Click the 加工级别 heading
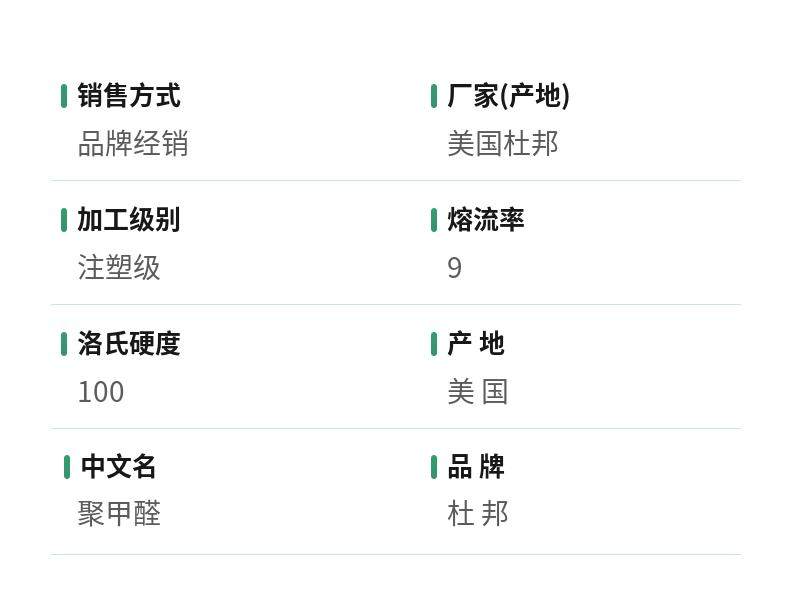The height and width of the screenshot is (600, 790). 129,220
